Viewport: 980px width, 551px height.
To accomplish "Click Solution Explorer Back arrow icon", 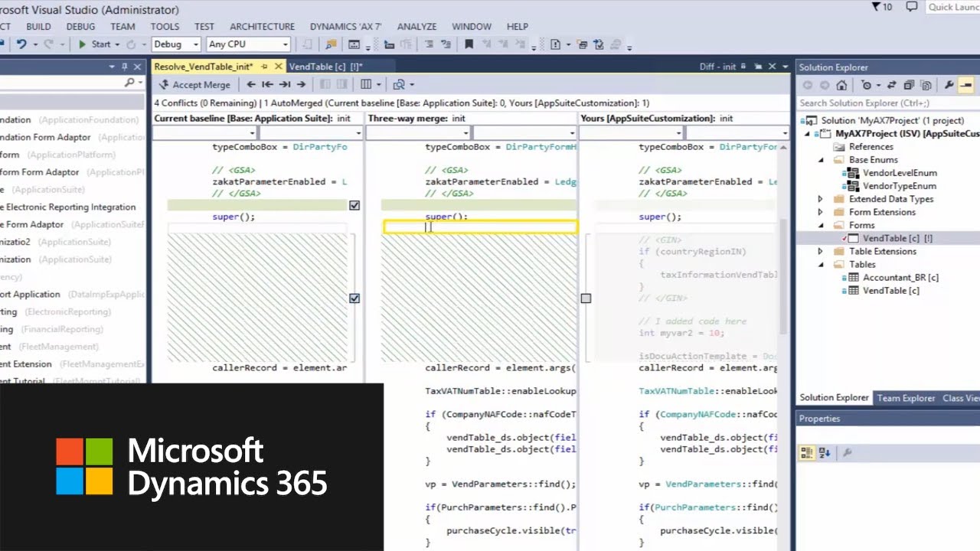I will click(807, 85).
